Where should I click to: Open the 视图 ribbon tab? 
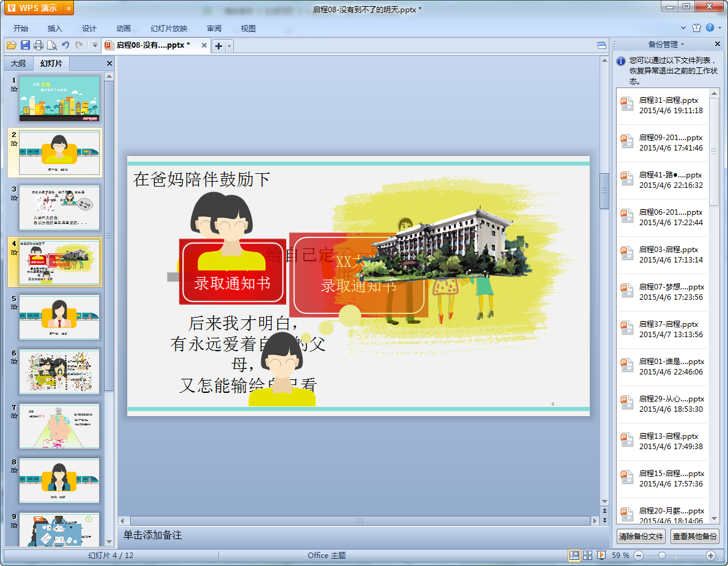point(248,28)
